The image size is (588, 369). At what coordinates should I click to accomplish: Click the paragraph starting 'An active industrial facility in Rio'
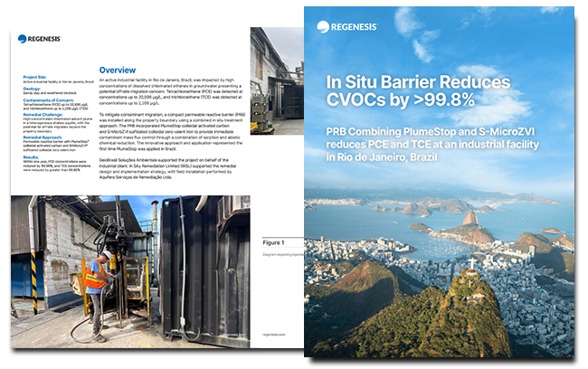tap(171, 91)
